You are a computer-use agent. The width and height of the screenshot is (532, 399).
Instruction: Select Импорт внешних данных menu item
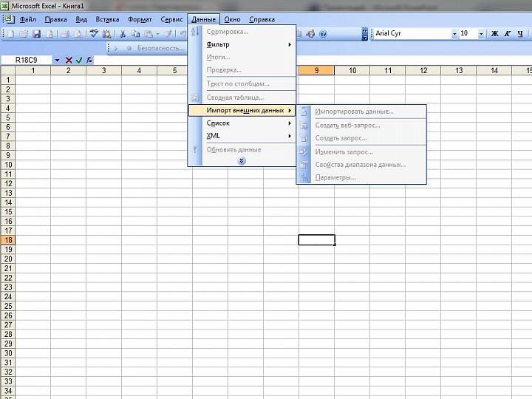pos(242,110)
